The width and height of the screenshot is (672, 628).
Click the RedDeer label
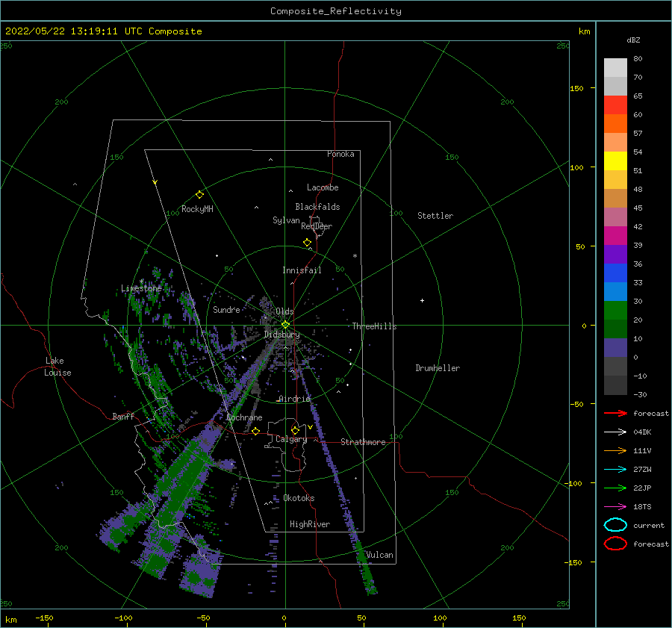pos(317,226)
